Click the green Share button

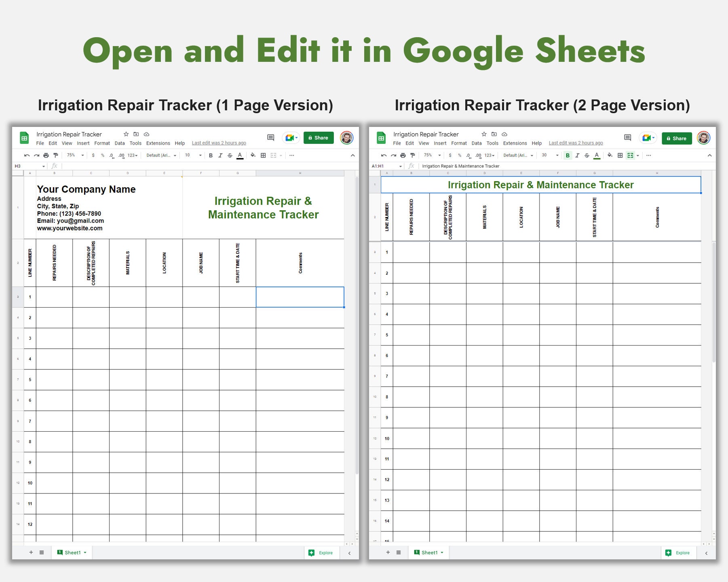pos(319,138)
